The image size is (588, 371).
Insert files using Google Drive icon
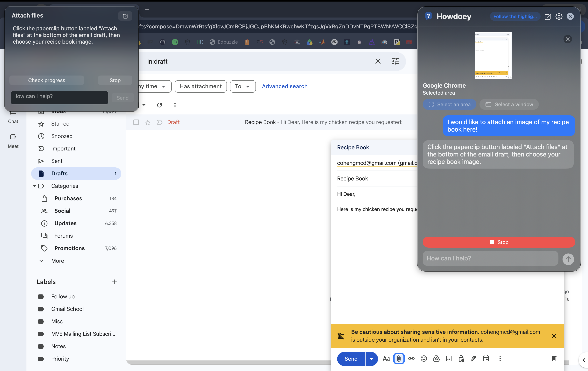click(436, 359)
